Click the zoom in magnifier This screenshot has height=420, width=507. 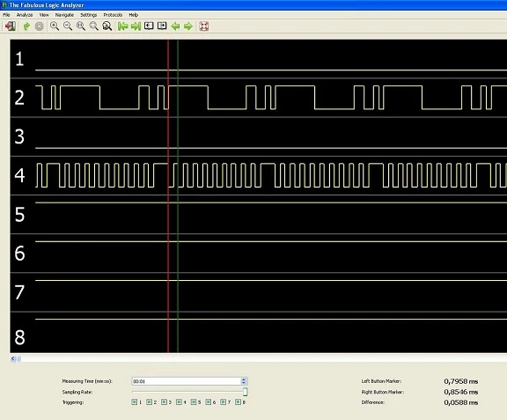(55, 26)
